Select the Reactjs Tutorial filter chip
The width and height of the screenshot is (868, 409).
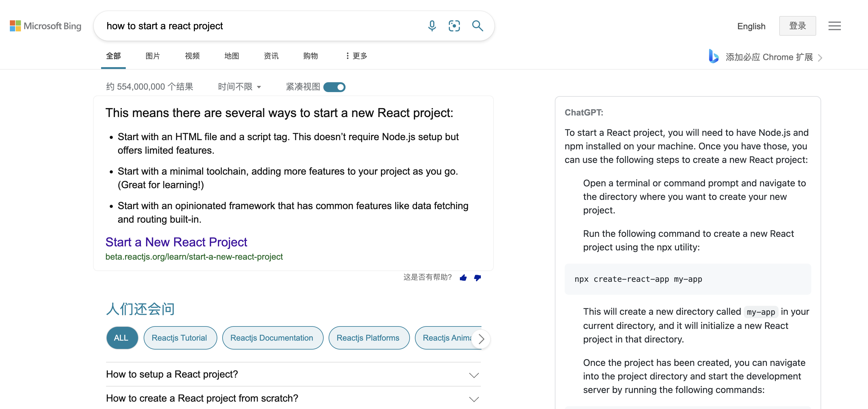180,338
